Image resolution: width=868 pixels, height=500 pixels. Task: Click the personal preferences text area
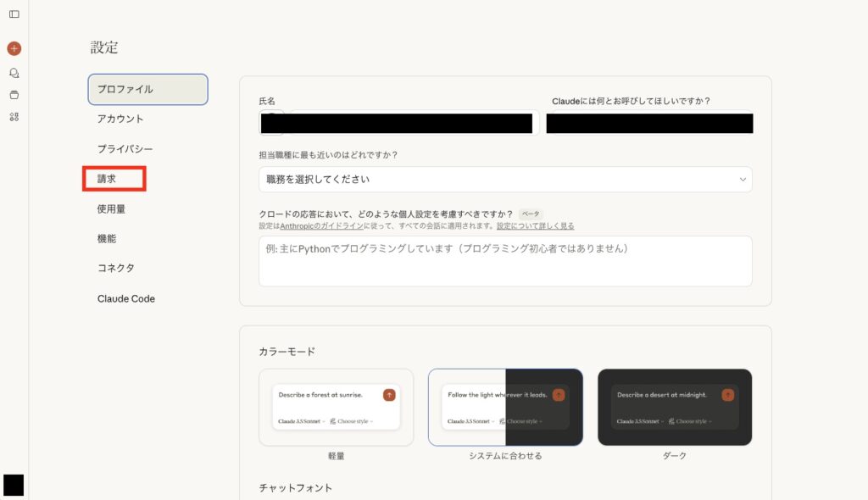(x=505, y=261)
